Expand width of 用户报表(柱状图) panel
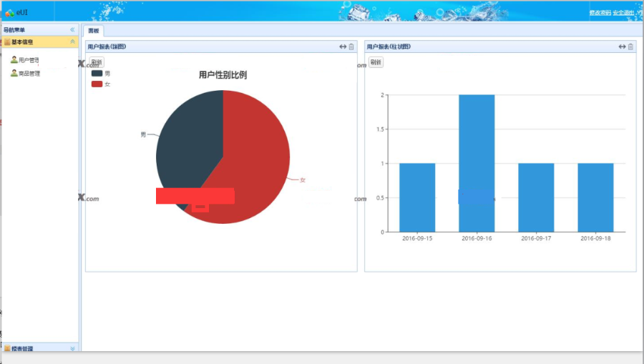644x364 pixels. coord(623,46)
